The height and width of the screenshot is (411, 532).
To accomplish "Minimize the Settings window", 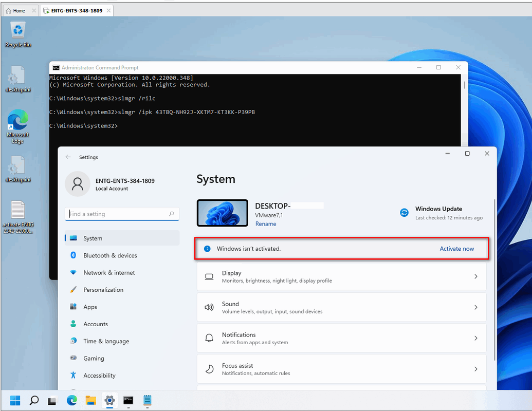I will point(448,154).
